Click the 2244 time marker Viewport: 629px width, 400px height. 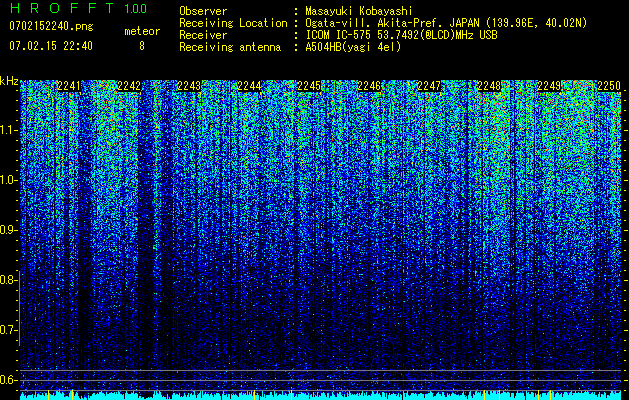(249, 86)
